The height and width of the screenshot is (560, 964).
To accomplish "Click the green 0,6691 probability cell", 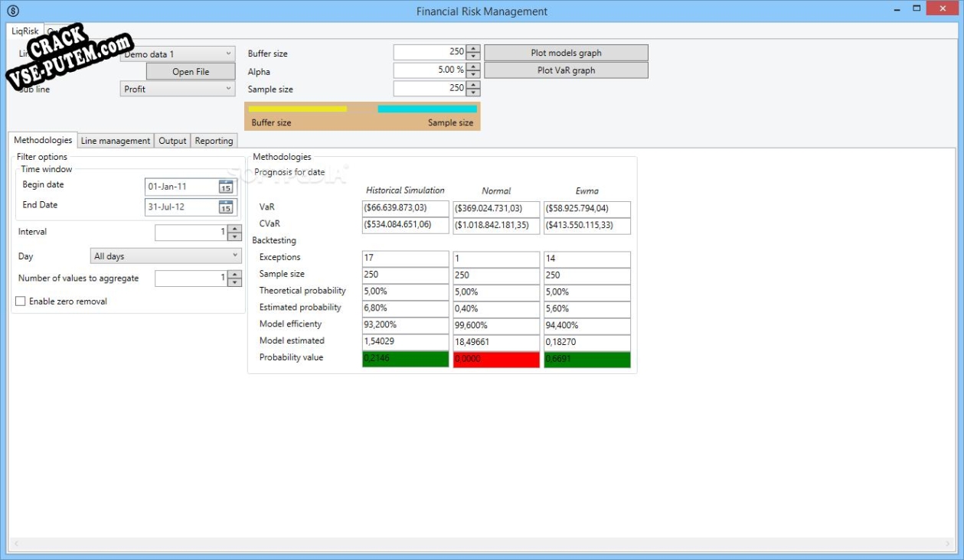I will tap(587, 359).
